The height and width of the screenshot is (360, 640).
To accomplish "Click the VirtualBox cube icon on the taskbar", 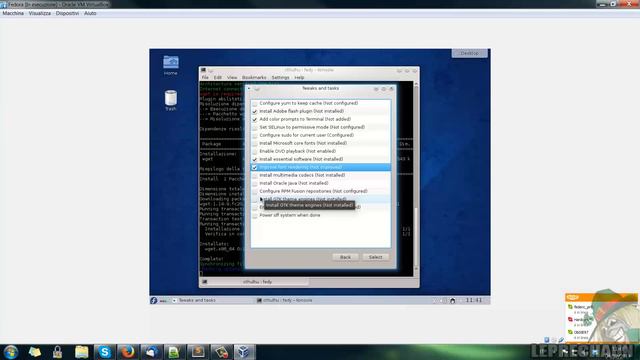I will (244, 352).
